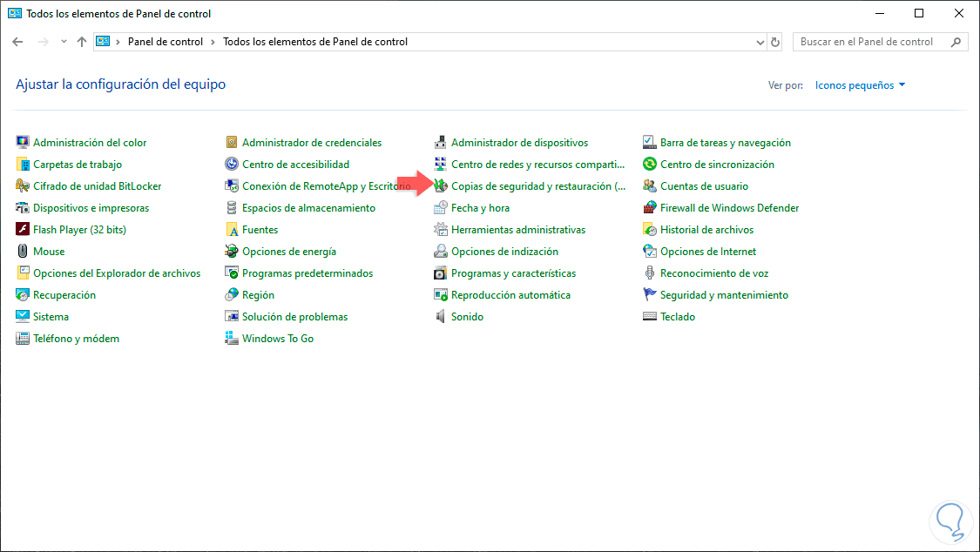Select Panel de control breadcrumb item
Screen dimensions: 980x552
click(x=165, y=42)
